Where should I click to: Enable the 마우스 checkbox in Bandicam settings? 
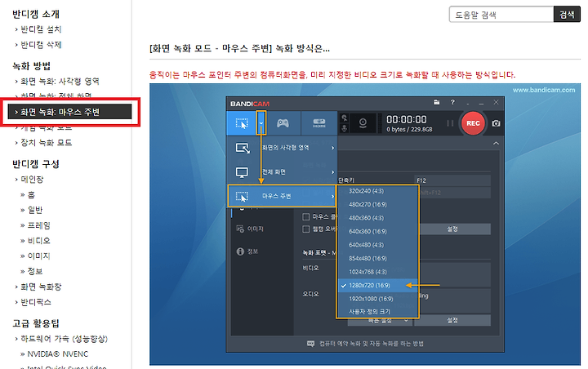click(305, 217)
